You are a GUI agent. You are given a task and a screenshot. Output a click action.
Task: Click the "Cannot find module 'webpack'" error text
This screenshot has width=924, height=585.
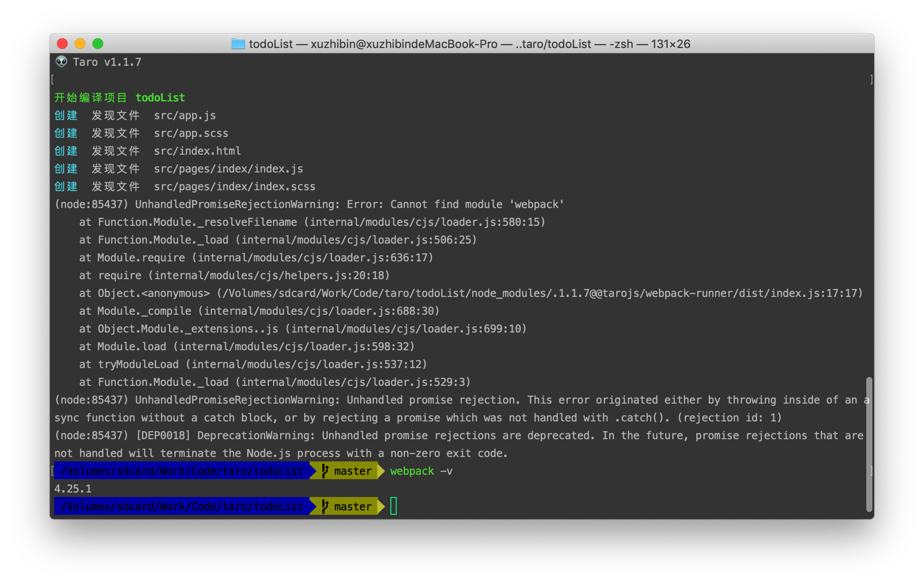pos(477,204)
